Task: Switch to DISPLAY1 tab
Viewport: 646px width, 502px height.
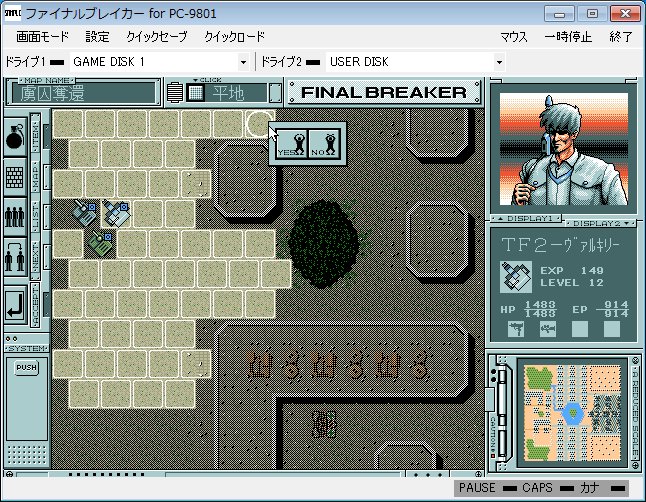Action: pyautogui.click(x=526, y=218)
